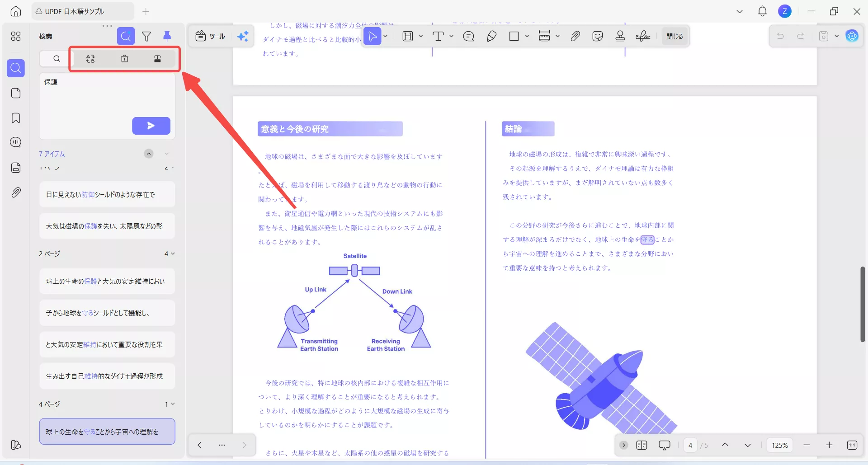
Task: Expand the shape tool dropdown arrow
Action: 527,36
